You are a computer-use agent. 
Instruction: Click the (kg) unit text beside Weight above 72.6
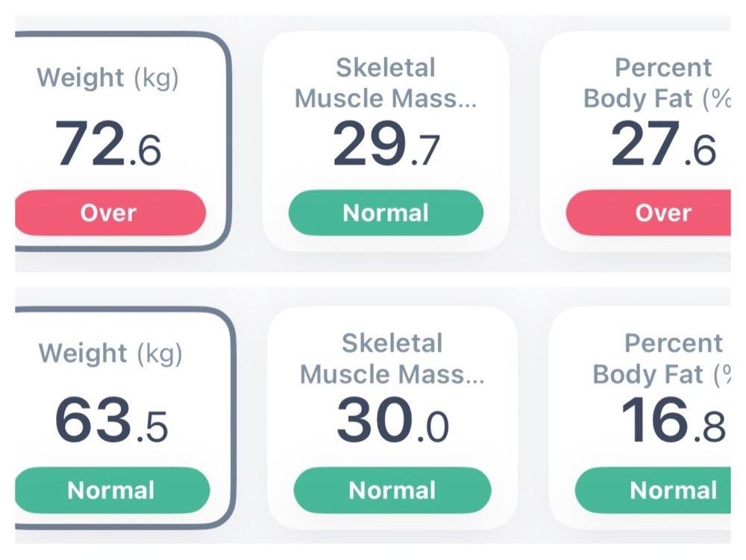(156, 78)
